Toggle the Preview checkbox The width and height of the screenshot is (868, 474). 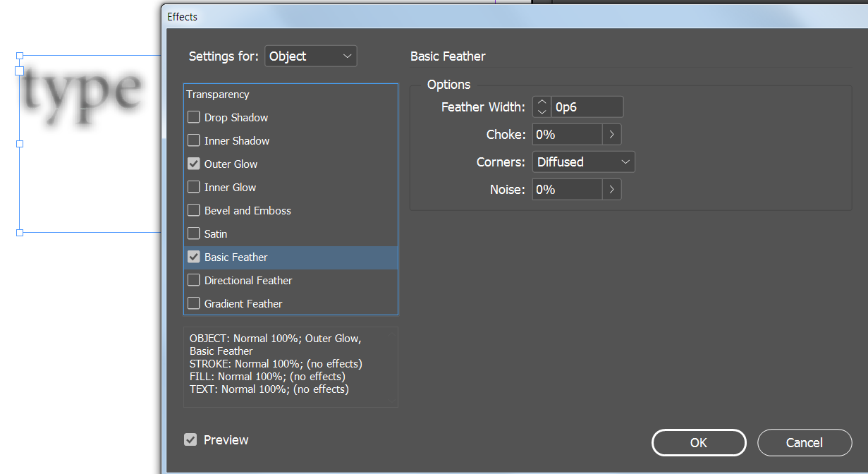pos(190,439)
